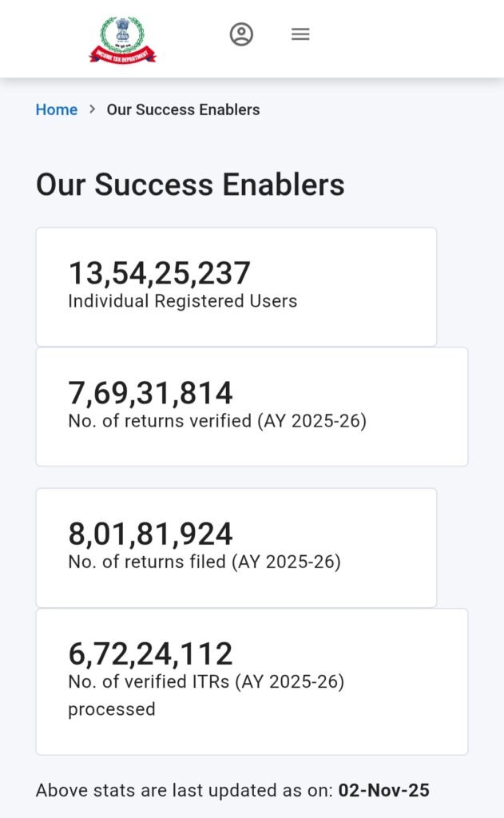Image resolution: width=504 pixels, height=818 pixels.
Task: Click the word processed in the last card
Action: (111, 709)
